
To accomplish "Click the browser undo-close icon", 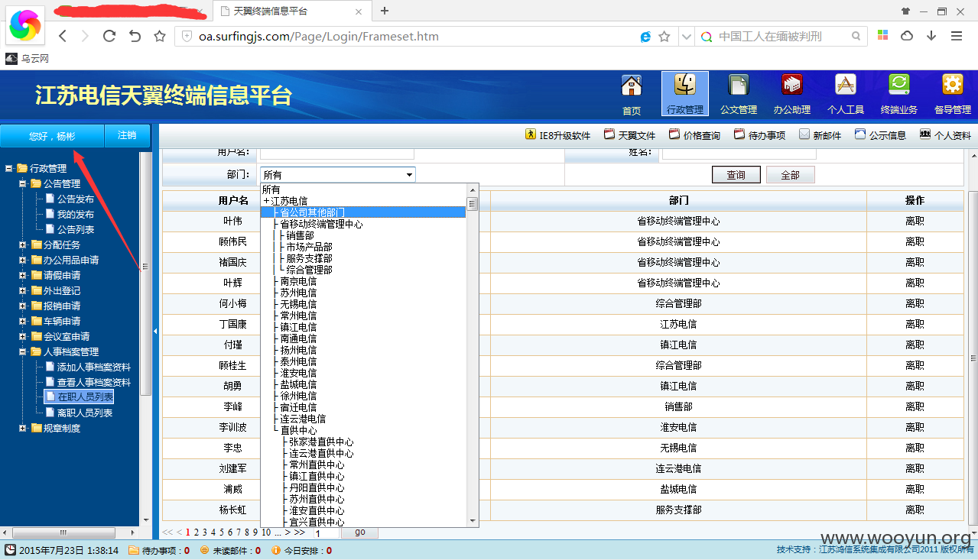I will coord(135,36).
